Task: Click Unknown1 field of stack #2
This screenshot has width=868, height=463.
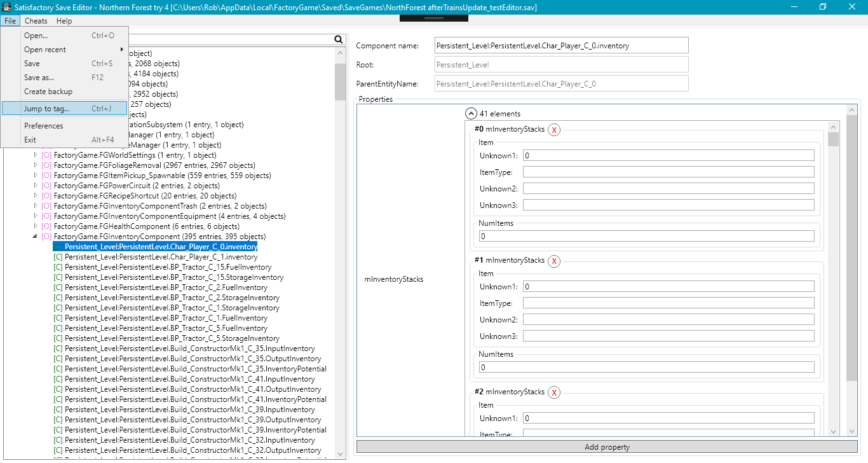Action: point(668,418)
